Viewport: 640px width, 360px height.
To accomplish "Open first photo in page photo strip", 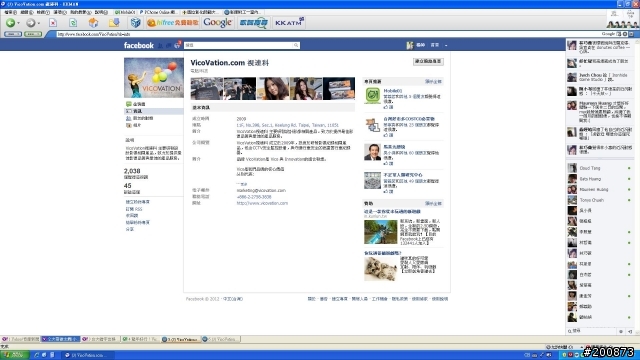I will pos(207,89).
